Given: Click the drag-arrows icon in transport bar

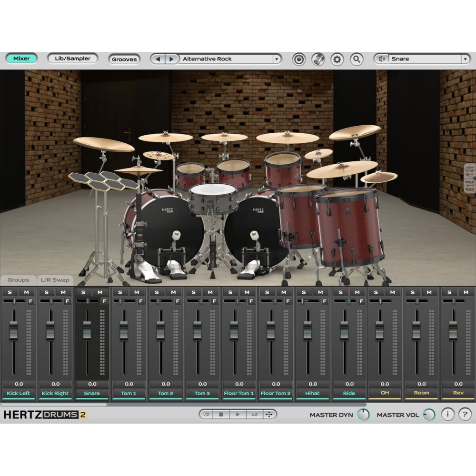Looking at the screenshot, I should click(x=269, y=415).
